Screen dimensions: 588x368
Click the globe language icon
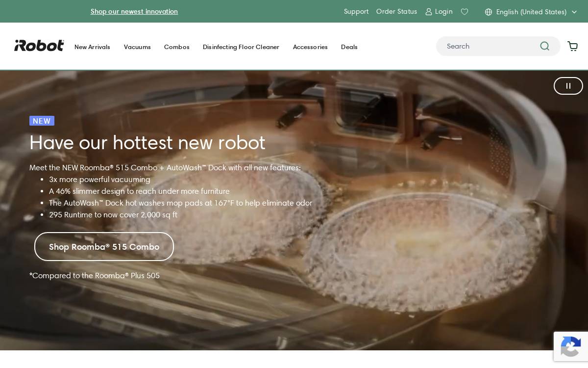point(489,12)
